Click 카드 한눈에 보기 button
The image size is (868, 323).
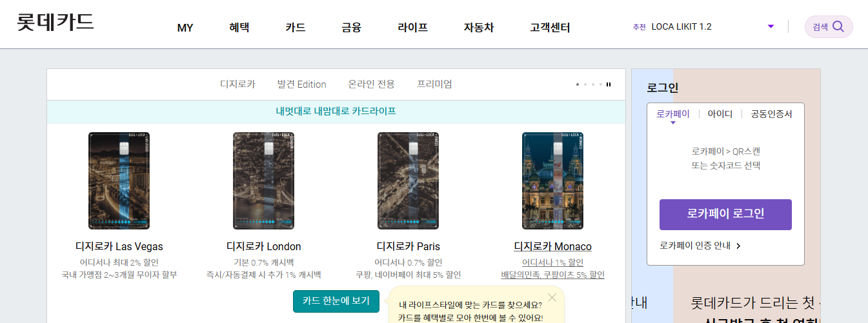[x=336, y=301]
